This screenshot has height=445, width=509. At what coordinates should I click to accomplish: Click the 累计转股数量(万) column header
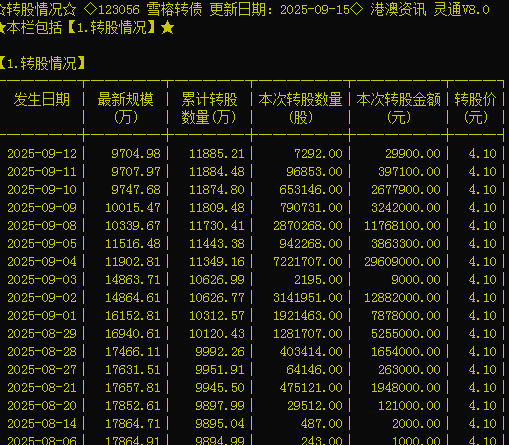pyautogui.click(x=209, y=108)
